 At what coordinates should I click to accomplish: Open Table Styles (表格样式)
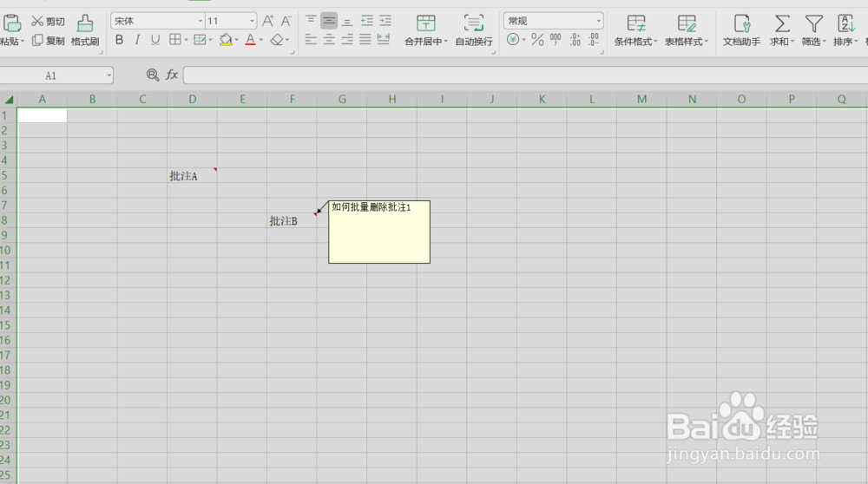(x=687, y=30)
